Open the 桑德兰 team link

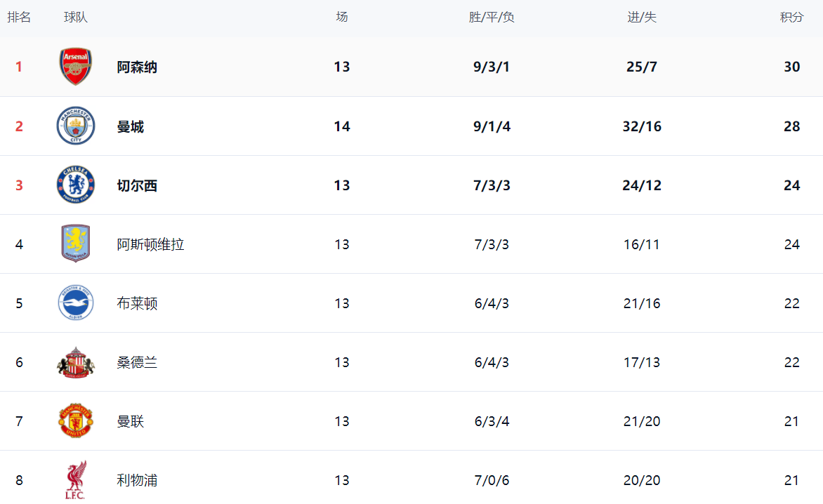(x=137, y=363)
